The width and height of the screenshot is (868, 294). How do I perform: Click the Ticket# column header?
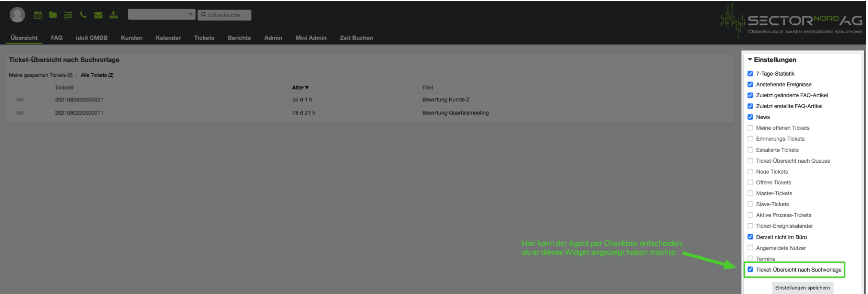(64, 88)
